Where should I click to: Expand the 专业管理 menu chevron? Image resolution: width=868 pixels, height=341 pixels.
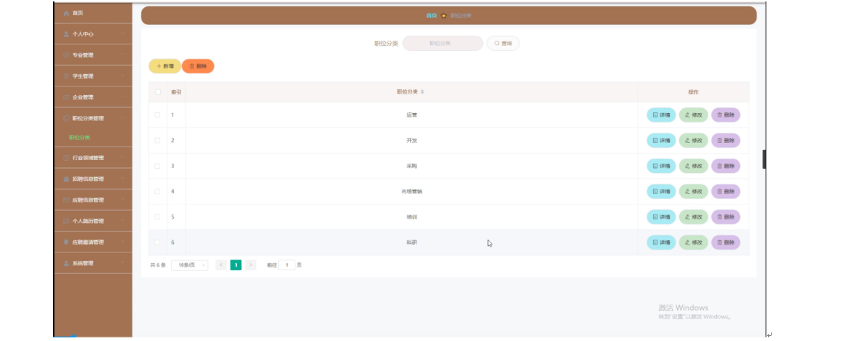[x=123, y=55]
